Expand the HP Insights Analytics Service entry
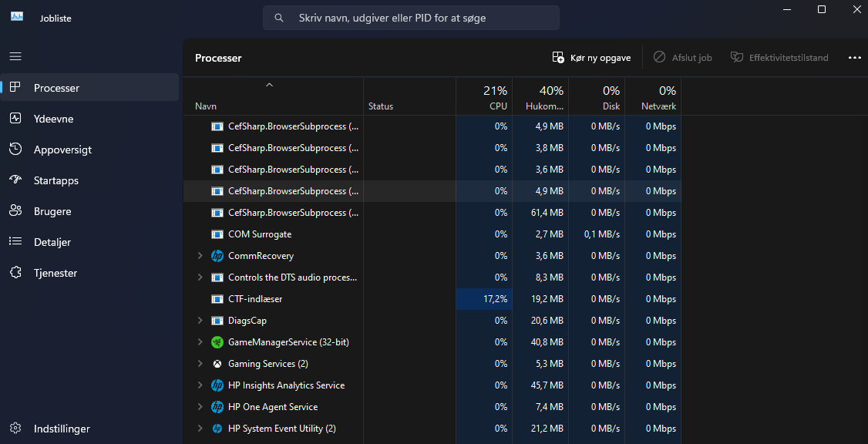 point(200,385)
